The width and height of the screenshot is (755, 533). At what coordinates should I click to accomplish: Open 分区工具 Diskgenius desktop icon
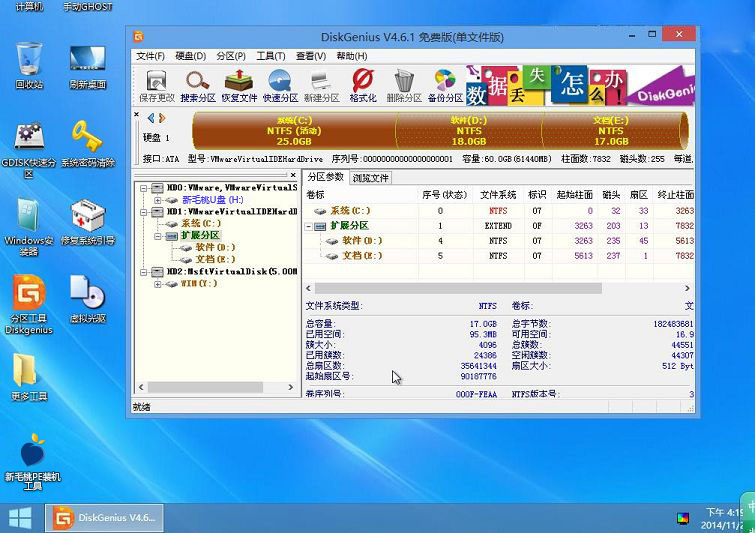click(x=29, y=305)
